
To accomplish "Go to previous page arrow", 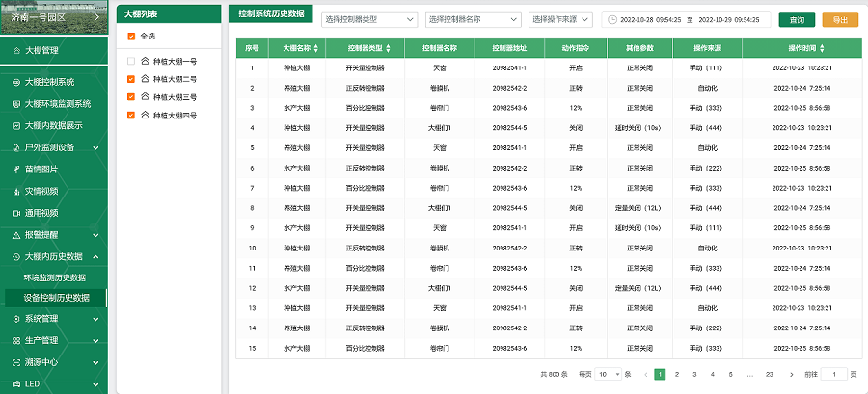I will 645,374.
